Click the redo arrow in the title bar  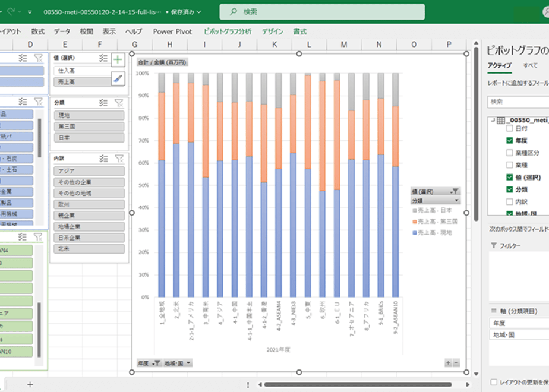tap(11, 11)
